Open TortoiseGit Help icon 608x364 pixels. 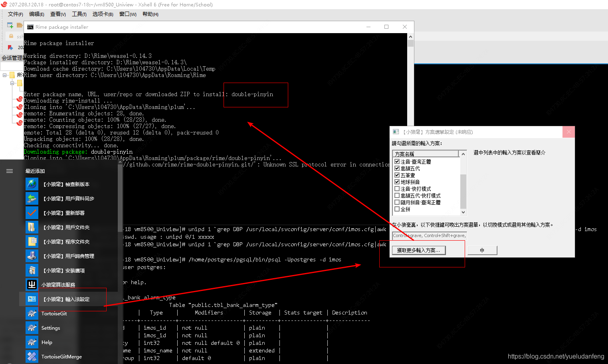(32, 342)
